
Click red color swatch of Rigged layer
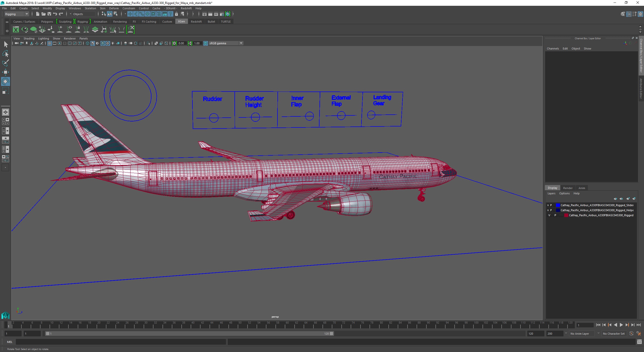566,215
